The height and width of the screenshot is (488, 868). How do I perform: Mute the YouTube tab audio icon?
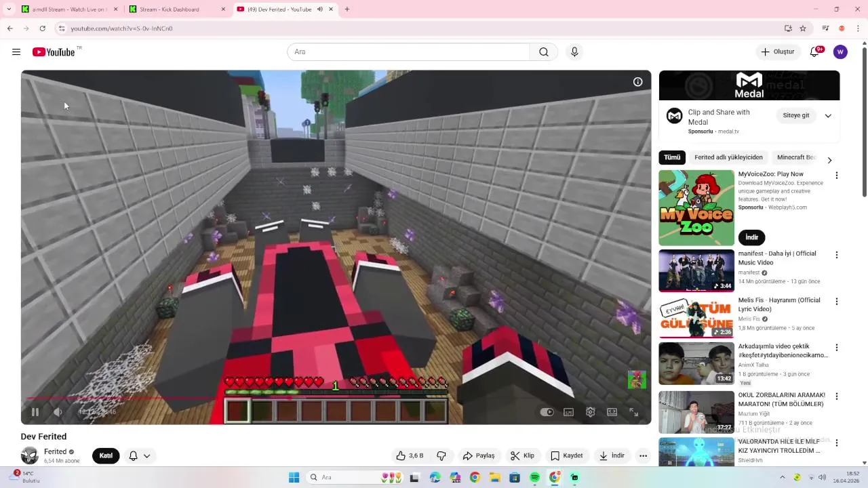click(x=320, y=9)
